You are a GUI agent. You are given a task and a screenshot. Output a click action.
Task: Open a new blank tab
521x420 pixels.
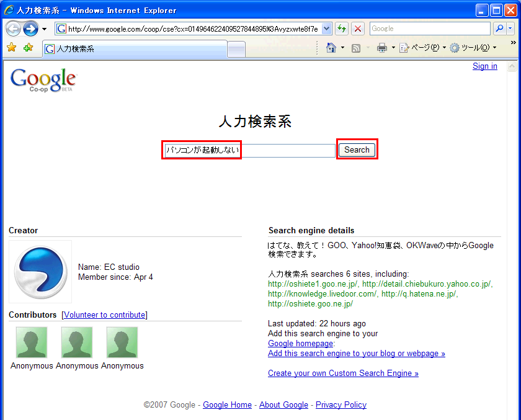pos(236,50)
